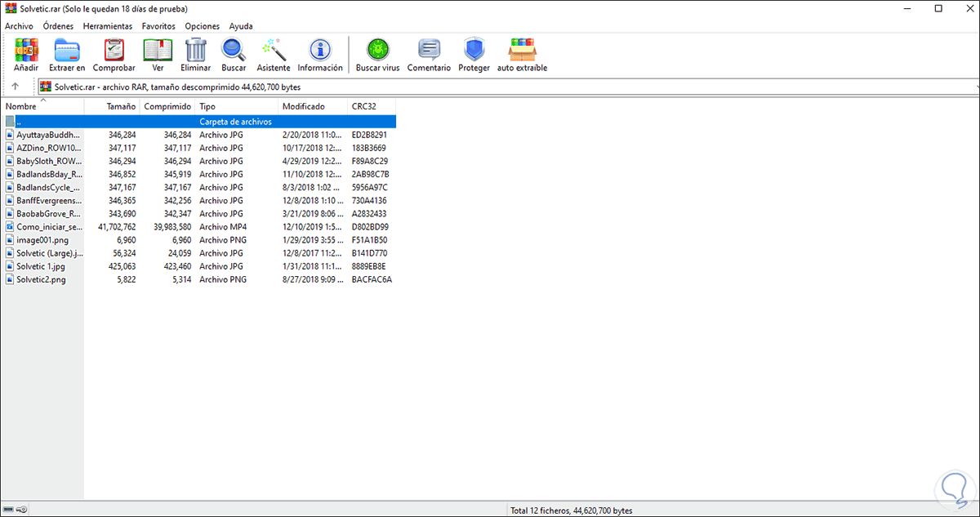Select file BanffEvergreens
Screen dimensions: 980x517
click(x=49, y=200)
